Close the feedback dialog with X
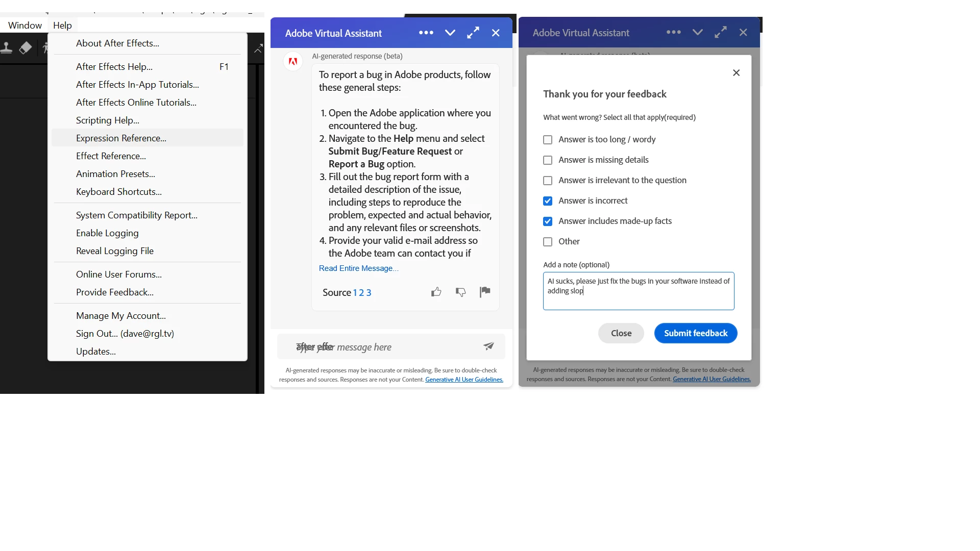The width and height of the screenshot is (980, 551). click(736, 73)
